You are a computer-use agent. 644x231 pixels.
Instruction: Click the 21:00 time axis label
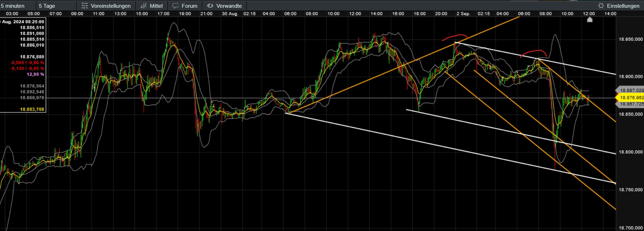click(206, 14)
